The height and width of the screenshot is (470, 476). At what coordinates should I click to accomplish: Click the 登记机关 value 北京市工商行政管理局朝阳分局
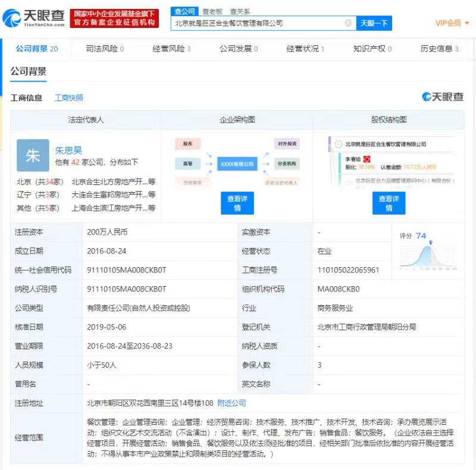[x=367, y=327]
